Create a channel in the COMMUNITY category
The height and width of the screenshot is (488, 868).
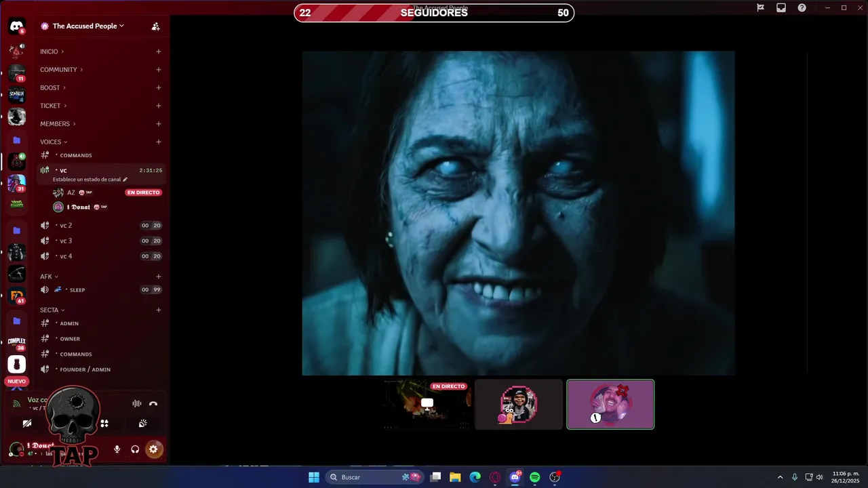point(159,70)
